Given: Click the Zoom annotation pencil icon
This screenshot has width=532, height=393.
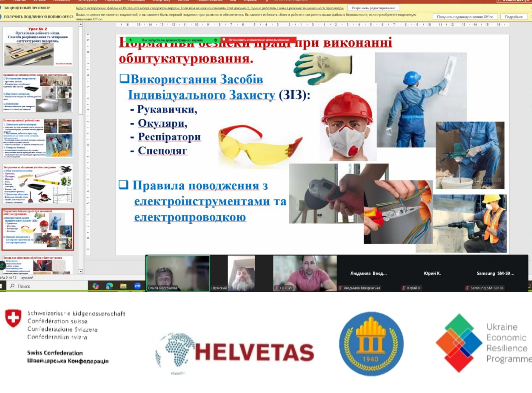Looking at the screenshot, I should (2, 265).
